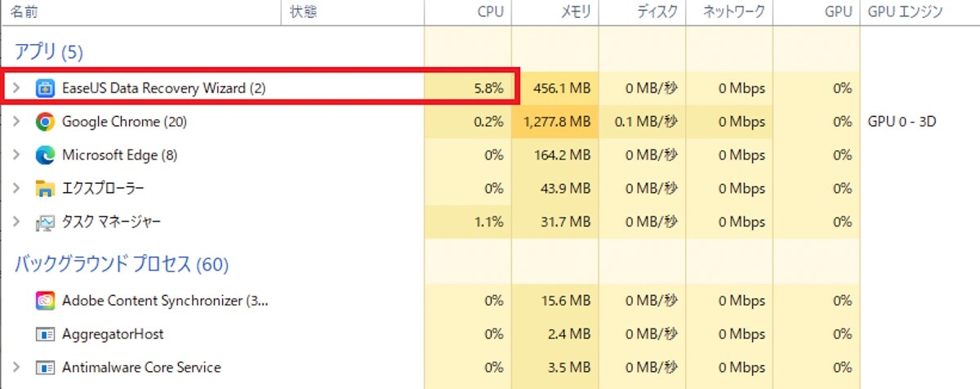The height and width of the screenshot is (389, 980).
Task: Click the Google Chrome icon
Action: point(45,122)
